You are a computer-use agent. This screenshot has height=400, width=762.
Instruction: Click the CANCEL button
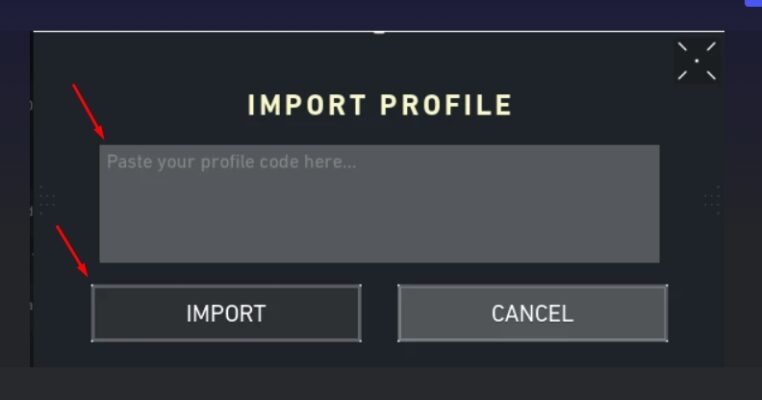(533, 313)
